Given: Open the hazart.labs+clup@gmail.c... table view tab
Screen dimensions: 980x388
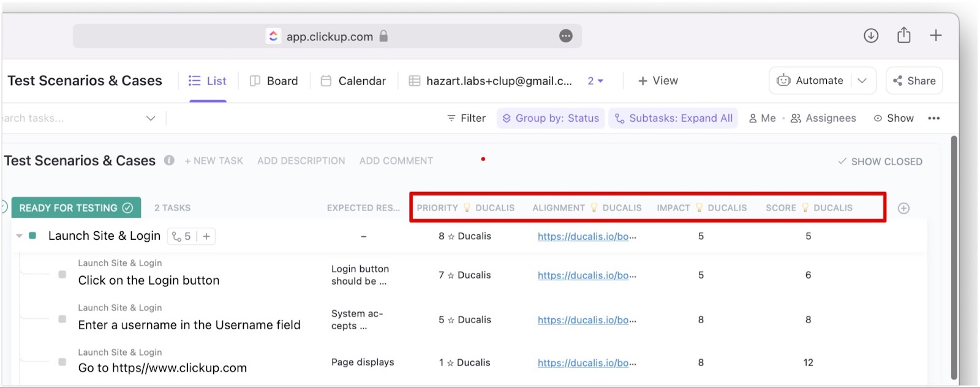Looking at the screenshot, I should pos(491,81).
